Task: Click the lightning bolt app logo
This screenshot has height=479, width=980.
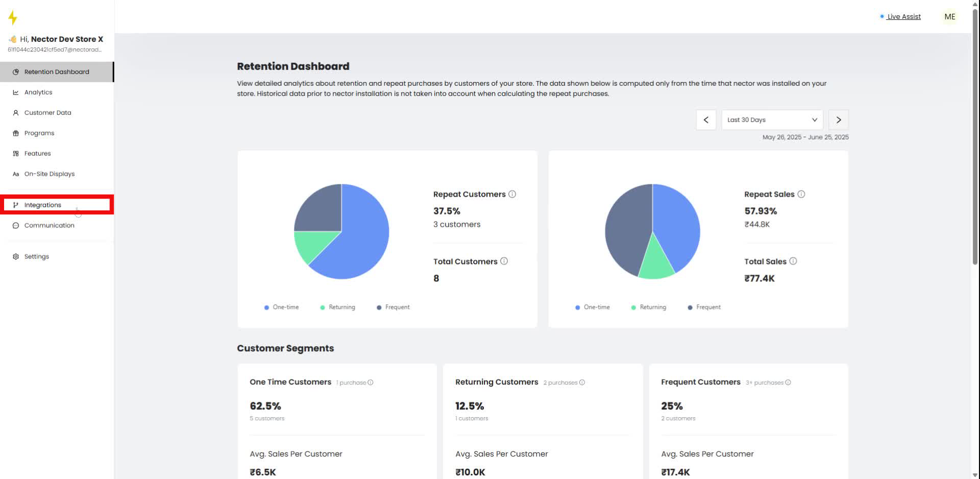Action: (13, 17)
